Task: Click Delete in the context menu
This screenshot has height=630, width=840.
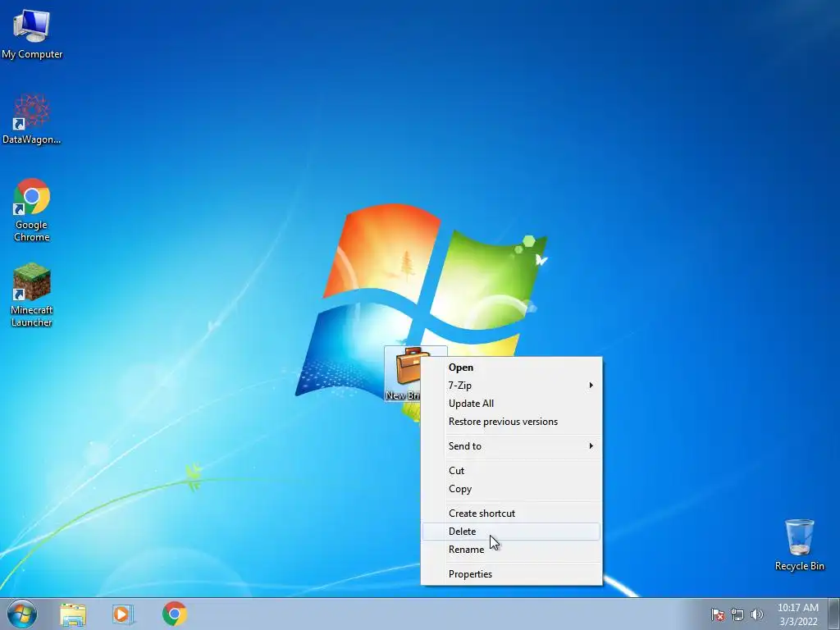Action: click(x=512, y=532)
